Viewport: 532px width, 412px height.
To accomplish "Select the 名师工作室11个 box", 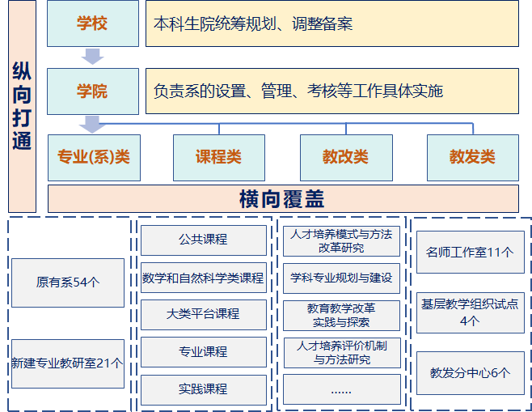I will [470, 252].
